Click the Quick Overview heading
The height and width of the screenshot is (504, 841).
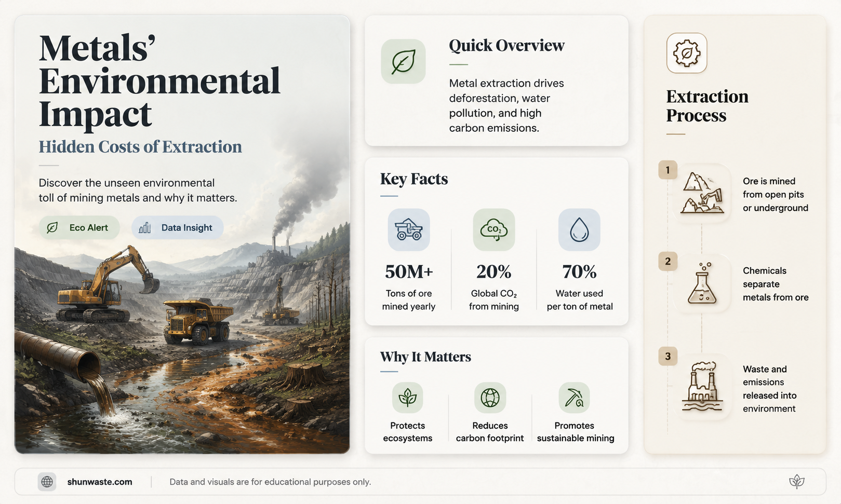click(506, 46)
